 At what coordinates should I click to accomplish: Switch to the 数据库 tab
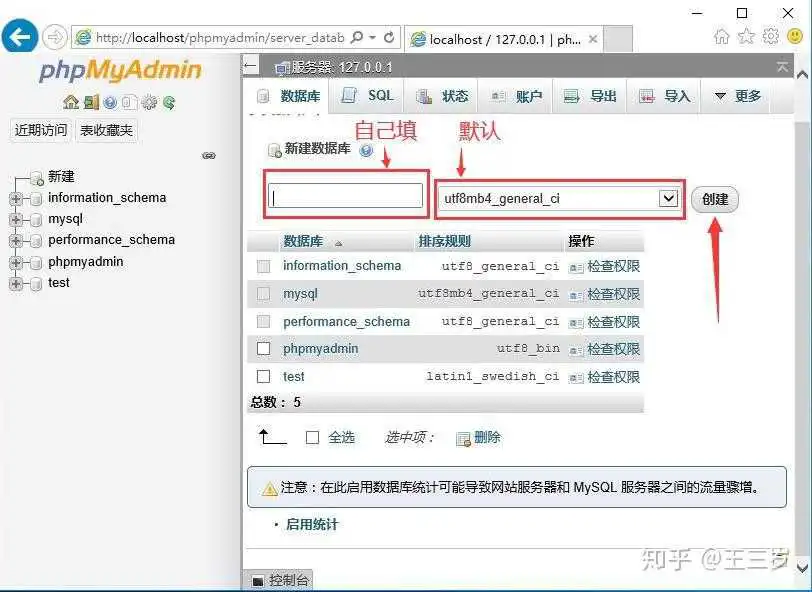(289, 96)
